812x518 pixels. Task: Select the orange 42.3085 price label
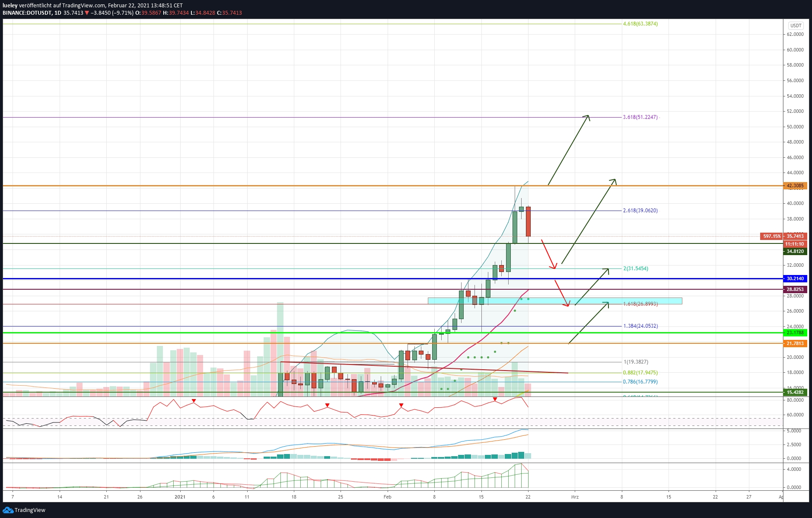795,186
